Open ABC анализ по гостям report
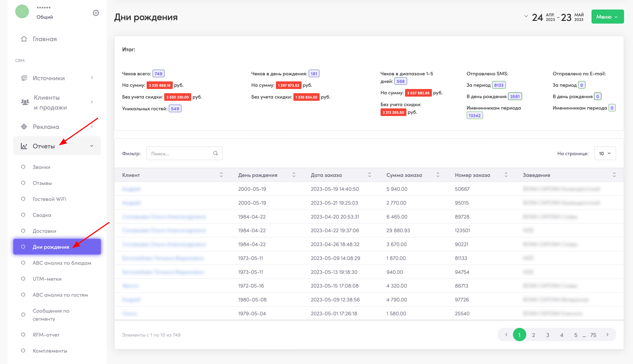The height and width of the screenshot is (364, 633). [60, 295]
